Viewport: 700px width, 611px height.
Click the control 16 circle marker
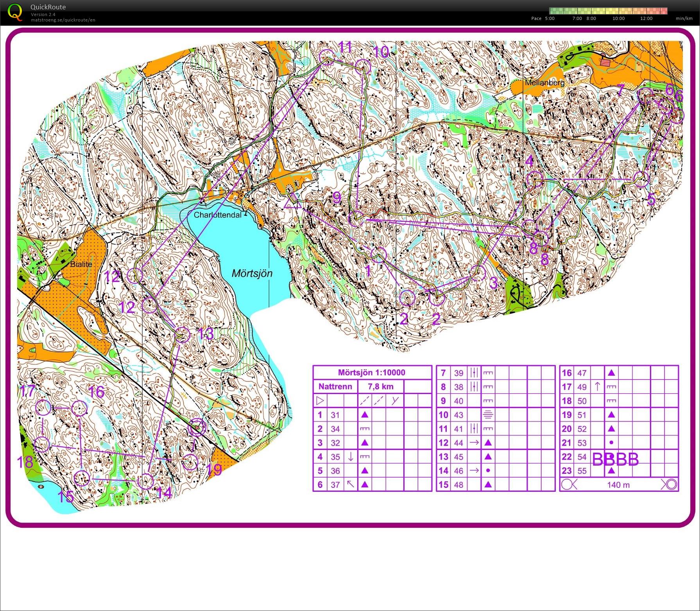[80, 408]
